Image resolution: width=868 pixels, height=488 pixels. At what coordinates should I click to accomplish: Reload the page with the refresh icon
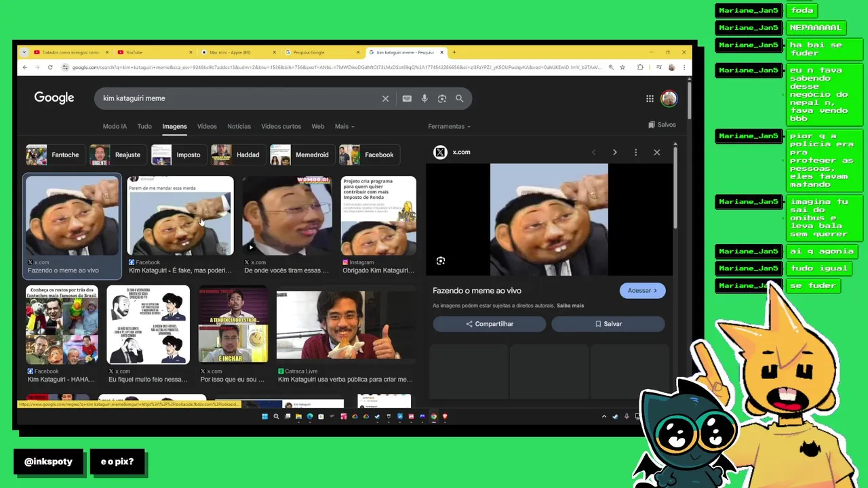click(50, 67)
